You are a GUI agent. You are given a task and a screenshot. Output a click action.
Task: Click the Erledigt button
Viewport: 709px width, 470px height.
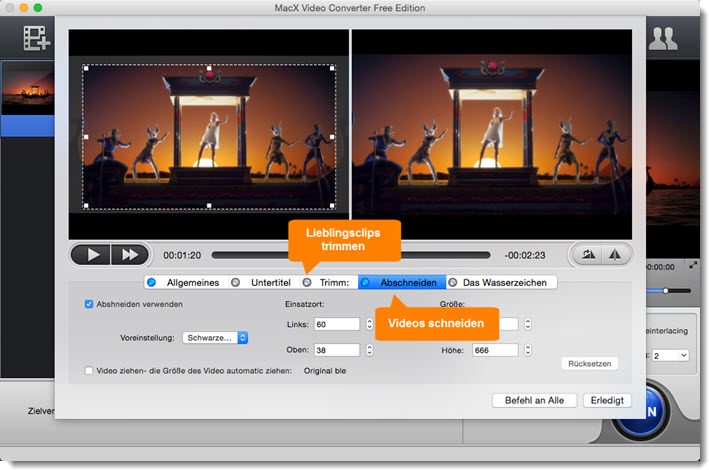607,400
